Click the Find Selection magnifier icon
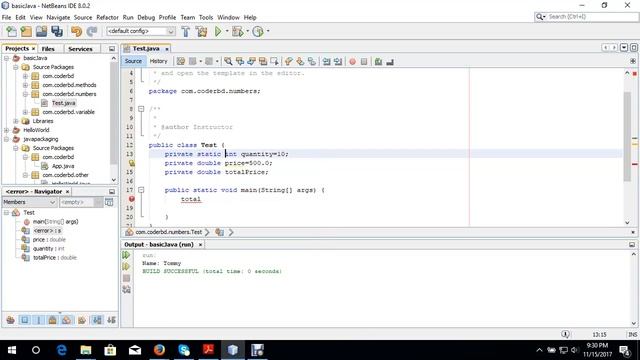Image resolution: width=640 pixels, height=360 pixels. [228, 61]
